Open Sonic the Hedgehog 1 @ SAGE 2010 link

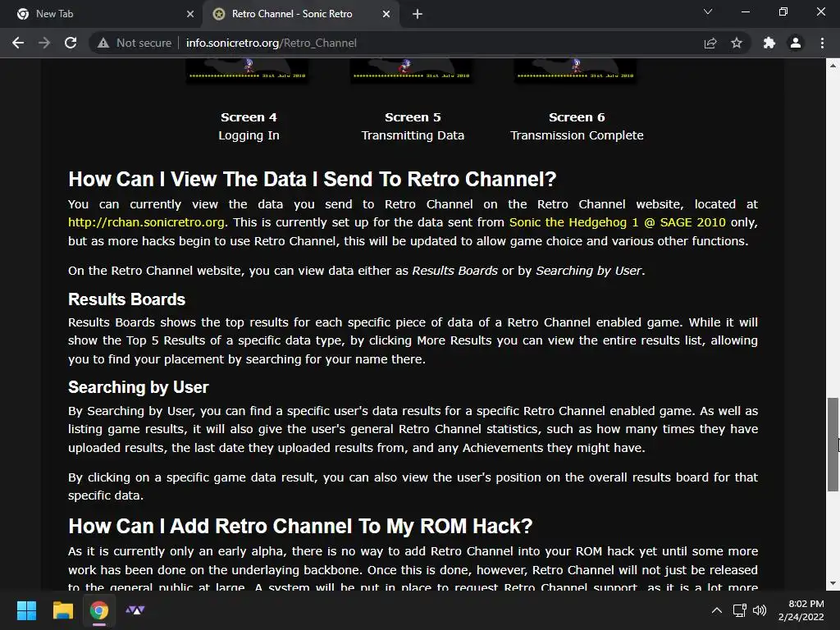point(617,222)
